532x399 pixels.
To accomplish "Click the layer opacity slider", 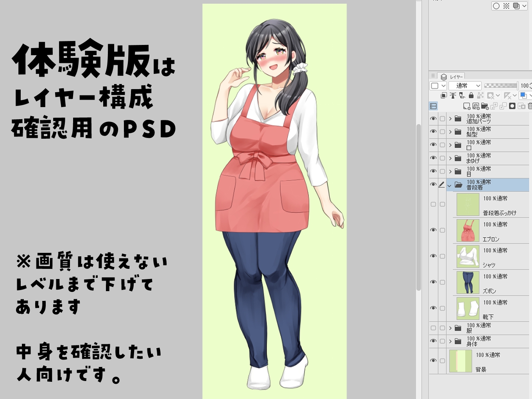I will tap(500, 86).
